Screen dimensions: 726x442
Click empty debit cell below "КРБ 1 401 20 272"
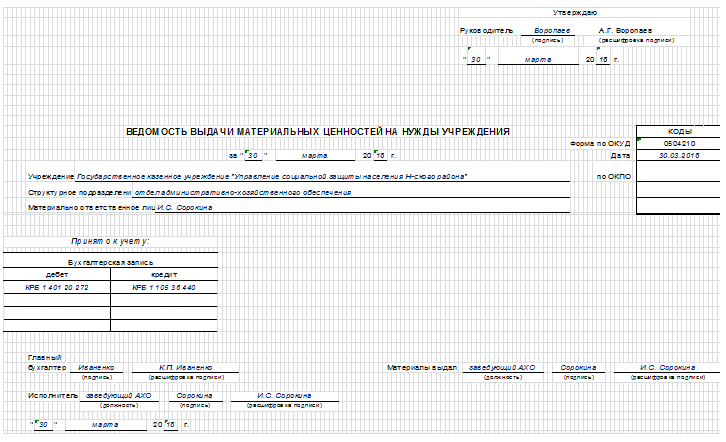click(56, 300)
